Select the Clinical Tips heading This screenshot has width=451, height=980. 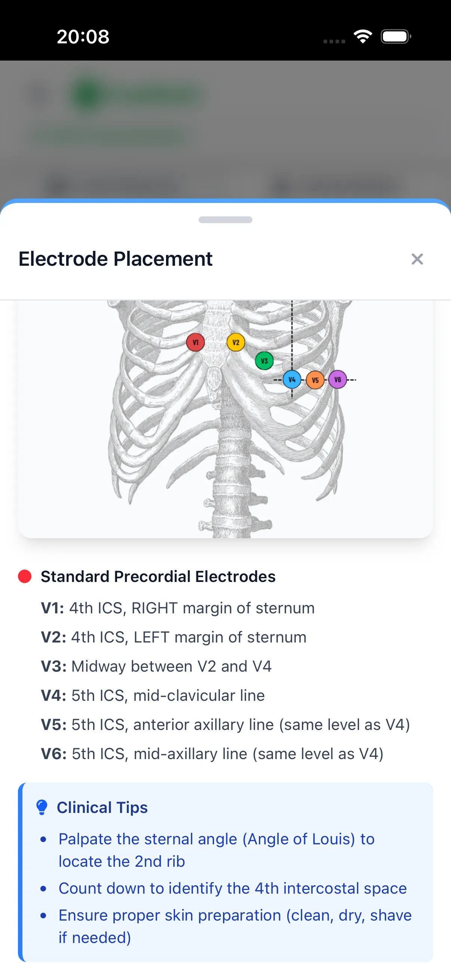pos(102,807)
